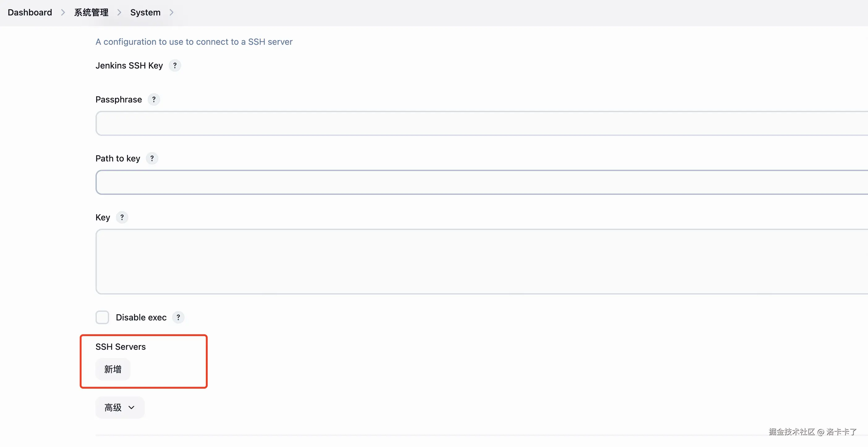Click chevron after System breadcrumb

point(172,12)
